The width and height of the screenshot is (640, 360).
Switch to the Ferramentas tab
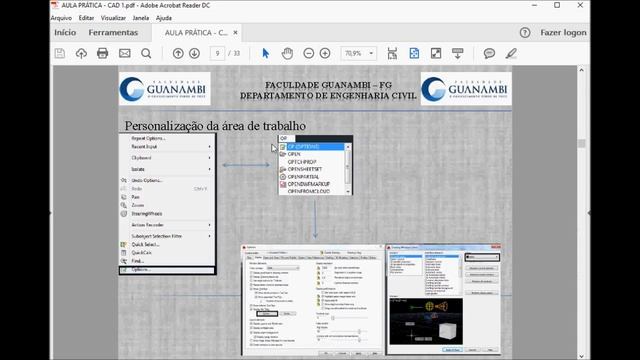pyautogui.click(x=113, y=33)
